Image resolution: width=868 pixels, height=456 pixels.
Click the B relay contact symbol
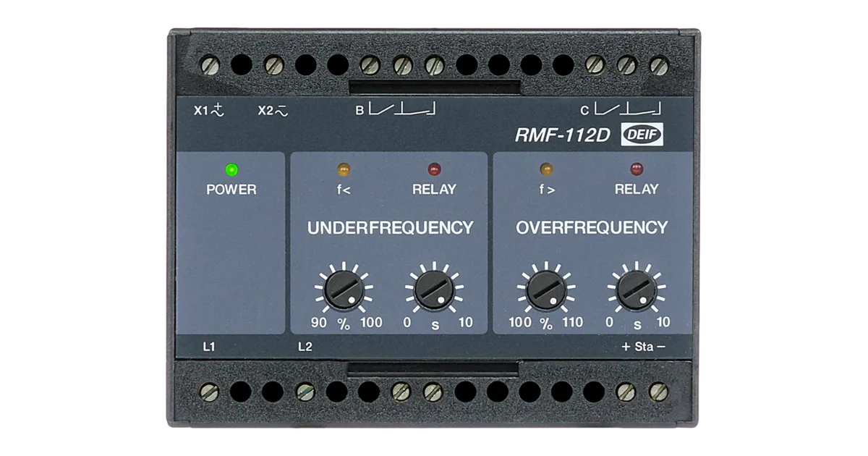[403, 110]
